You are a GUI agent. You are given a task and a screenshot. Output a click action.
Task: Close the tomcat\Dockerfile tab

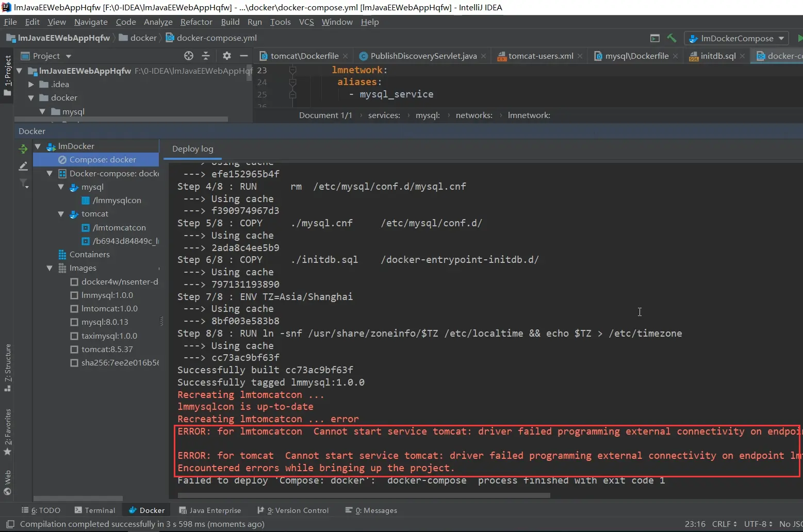[345, 56]
